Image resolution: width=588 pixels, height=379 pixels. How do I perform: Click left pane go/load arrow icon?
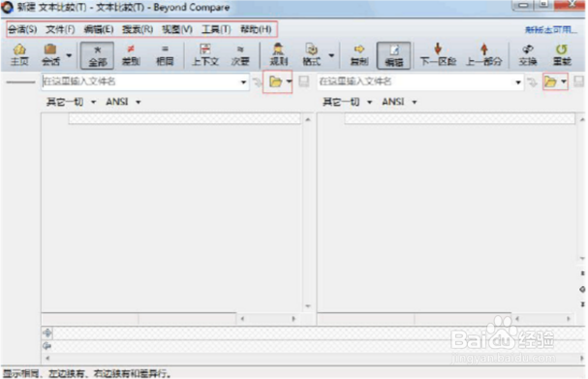(x=258, y=81)
